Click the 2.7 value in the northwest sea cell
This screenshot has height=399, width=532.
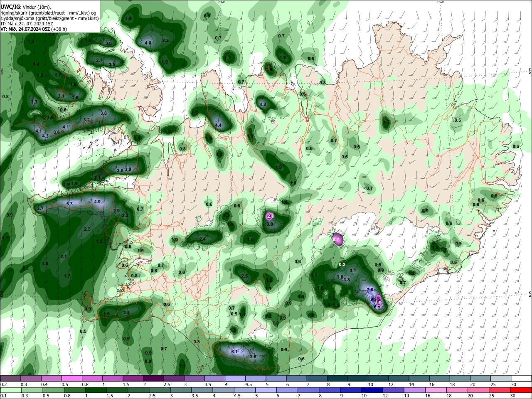[99, 60]
